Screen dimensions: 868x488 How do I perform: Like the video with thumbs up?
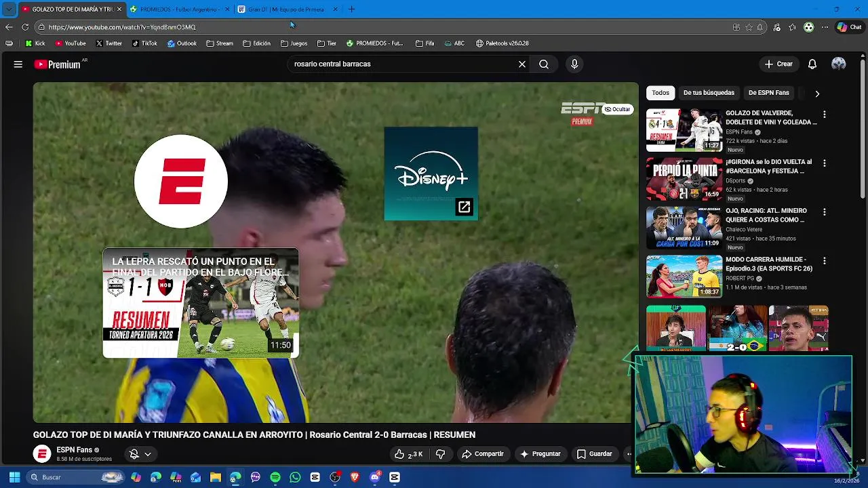click(x=408, y=454)
